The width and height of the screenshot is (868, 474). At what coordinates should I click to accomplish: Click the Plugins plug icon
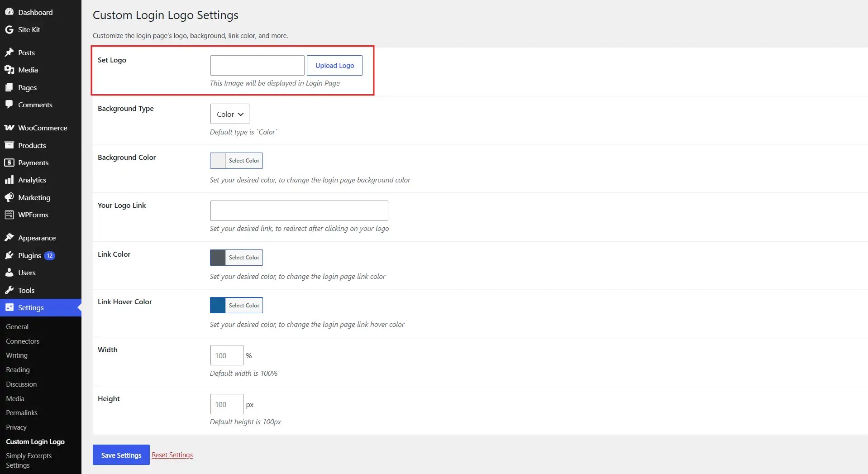point(9,255)
